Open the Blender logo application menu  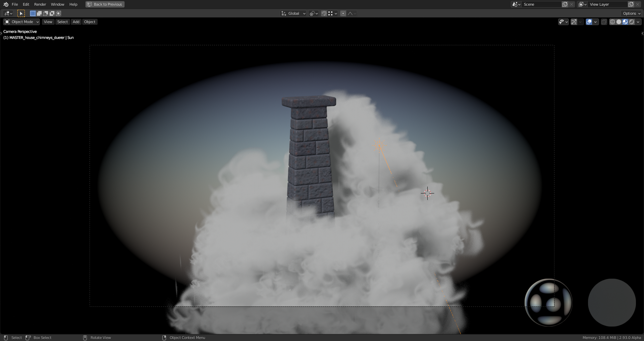tap(6, 4)
